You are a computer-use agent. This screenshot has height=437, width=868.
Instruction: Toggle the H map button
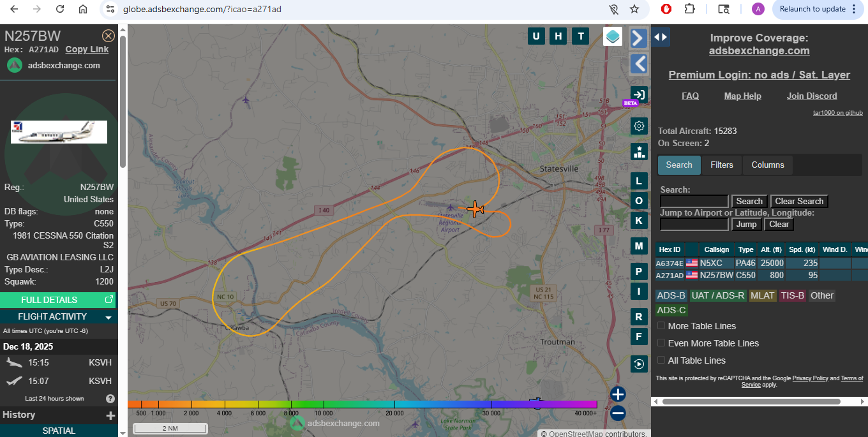point(558,36)
